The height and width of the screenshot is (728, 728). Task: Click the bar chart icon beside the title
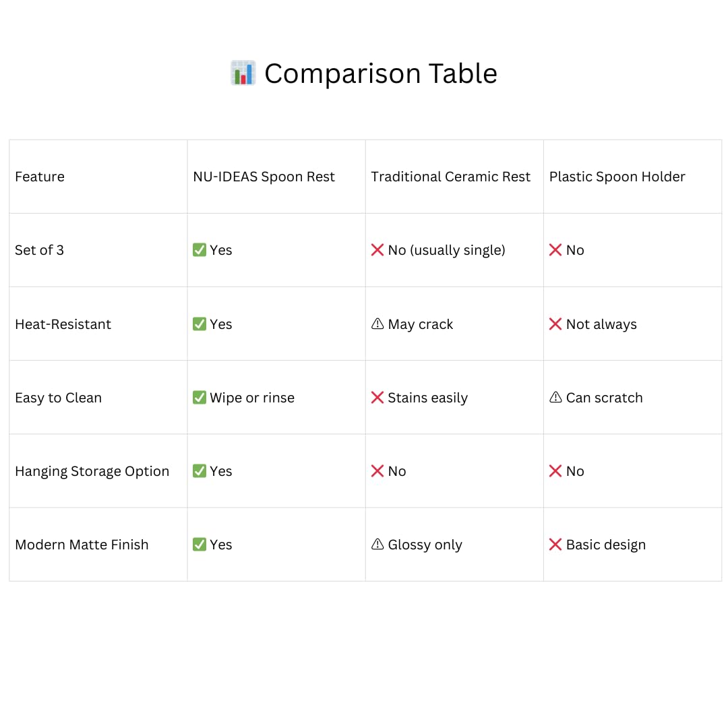coord(243,73)
